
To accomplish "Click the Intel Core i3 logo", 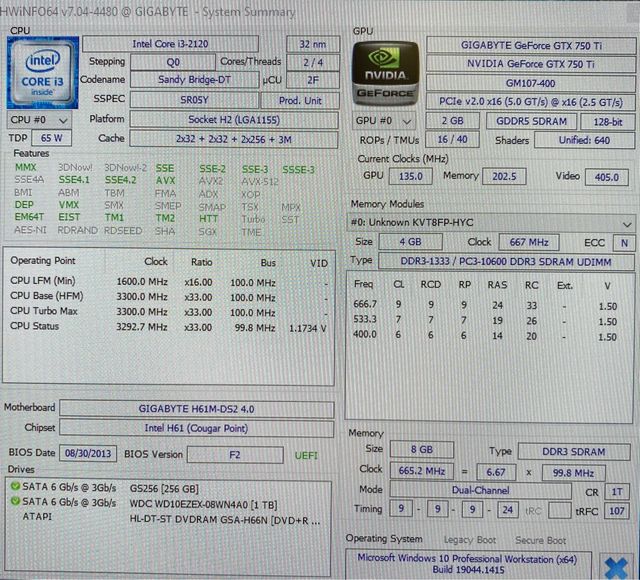I will click(42, 73).
